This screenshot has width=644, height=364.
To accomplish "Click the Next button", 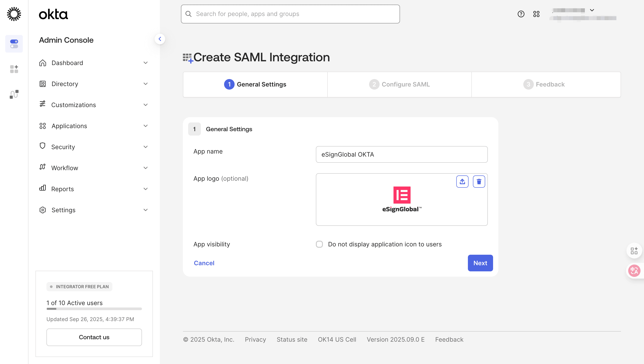I will point(480,263).
